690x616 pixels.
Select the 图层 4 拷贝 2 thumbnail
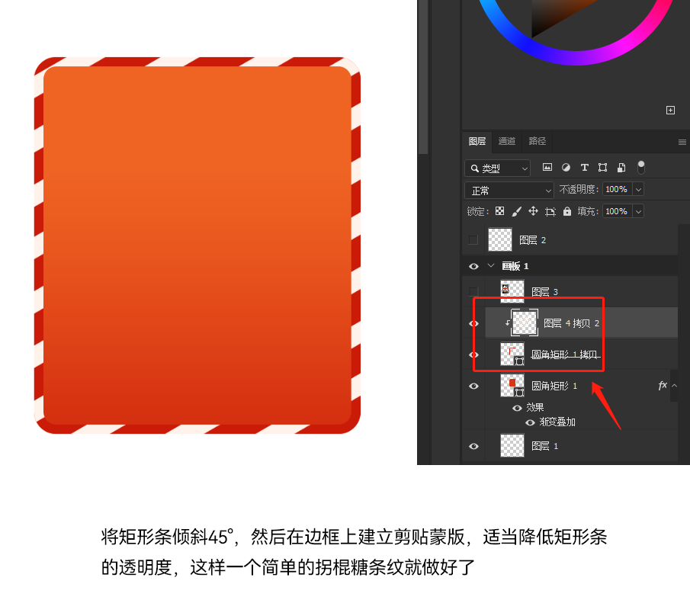[525, 322]
